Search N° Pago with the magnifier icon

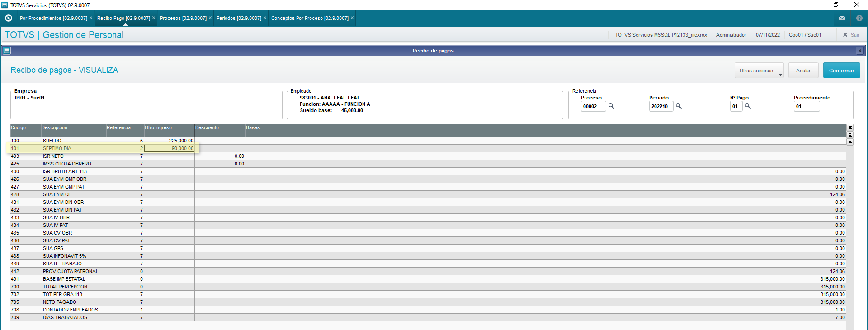click(x=748, y=106)
